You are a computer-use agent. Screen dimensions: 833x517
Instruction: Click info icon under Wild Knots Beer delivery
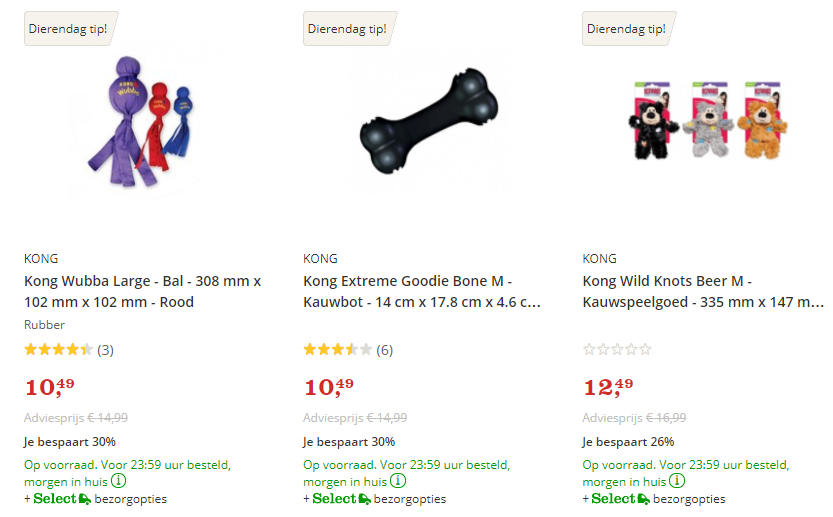(677, 481)
